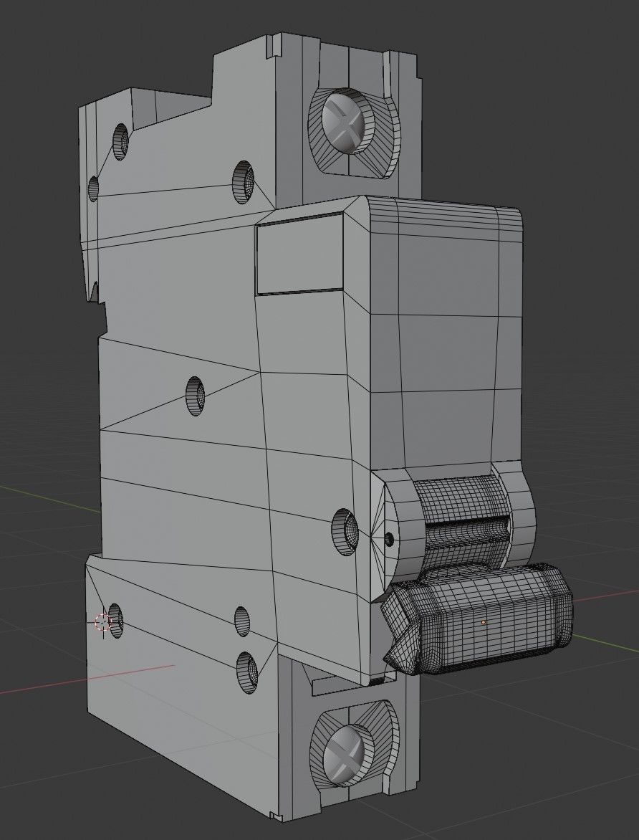Click the orange origin dot on the lever
The image size is (639, 840).
tap(483, 622)
